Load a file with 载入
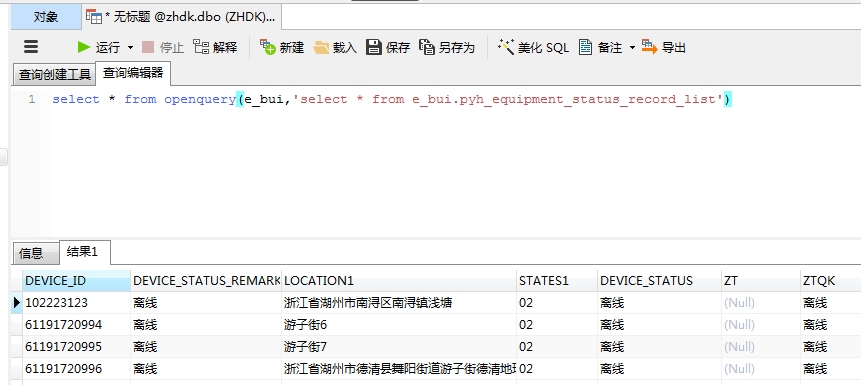The width and height of the screenshot is (861, 385). click(335, 48)
